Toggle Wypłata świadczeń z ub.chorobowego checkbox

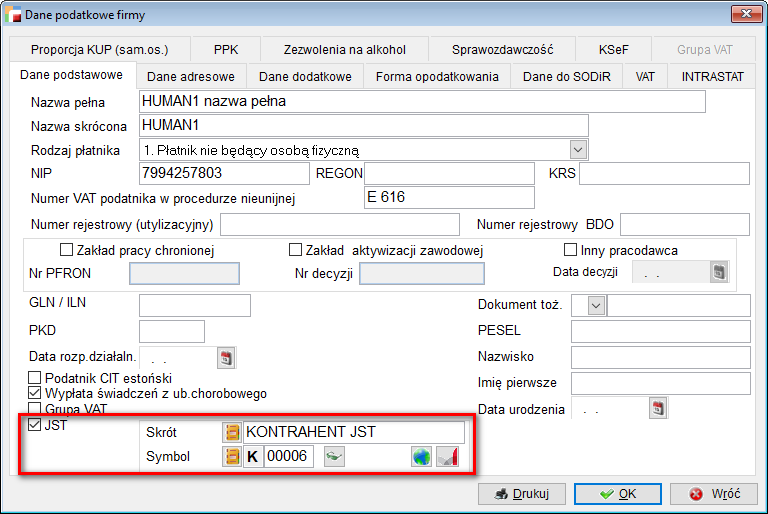pos(35,394)
